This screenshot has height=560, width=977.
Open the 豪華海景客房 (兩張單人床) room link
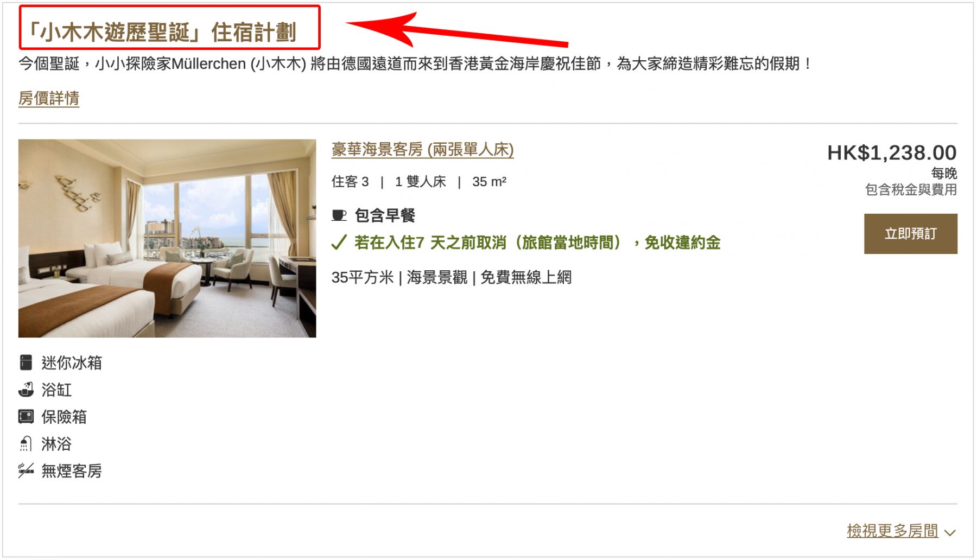422,149
